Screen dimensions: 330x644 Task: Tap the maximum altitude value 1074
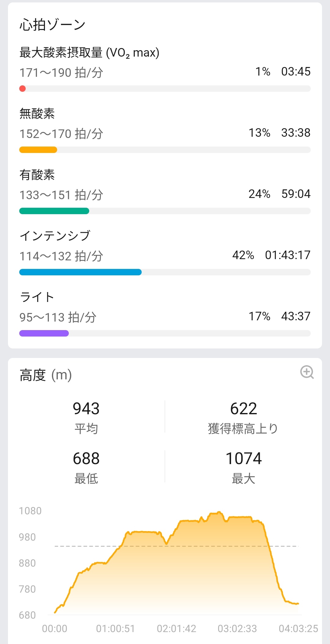[244, 458]
